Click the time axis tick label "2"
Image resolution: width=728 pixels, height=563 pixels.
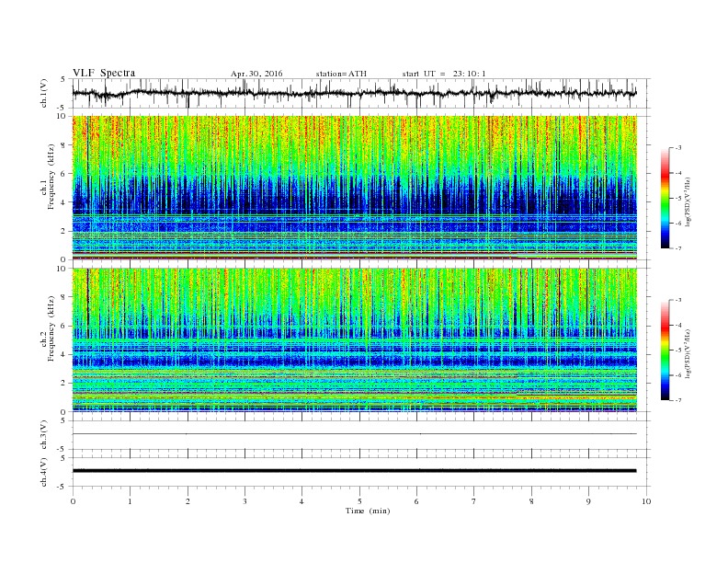click(x=188, y=501)
